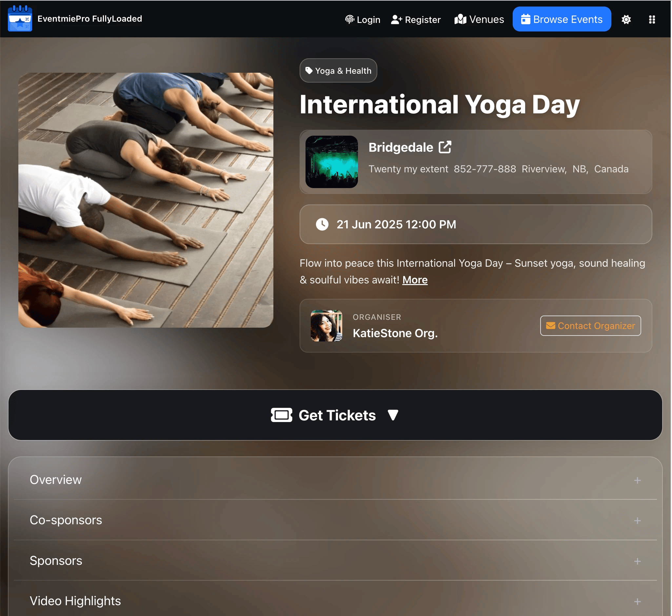Toggle the light/dark theme sun icon
This screenshot has height=616, width=672.
coord(627,19)
